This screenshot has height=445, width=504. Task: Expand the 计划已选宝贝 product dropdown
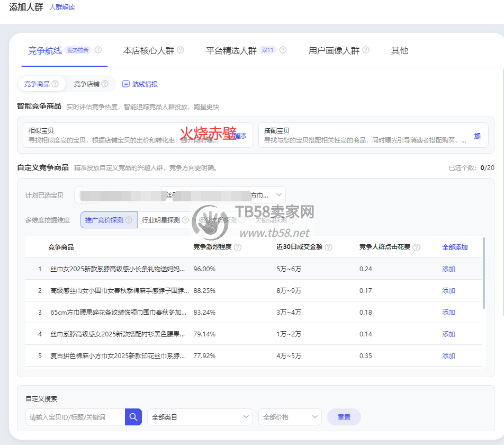point(279,195)
